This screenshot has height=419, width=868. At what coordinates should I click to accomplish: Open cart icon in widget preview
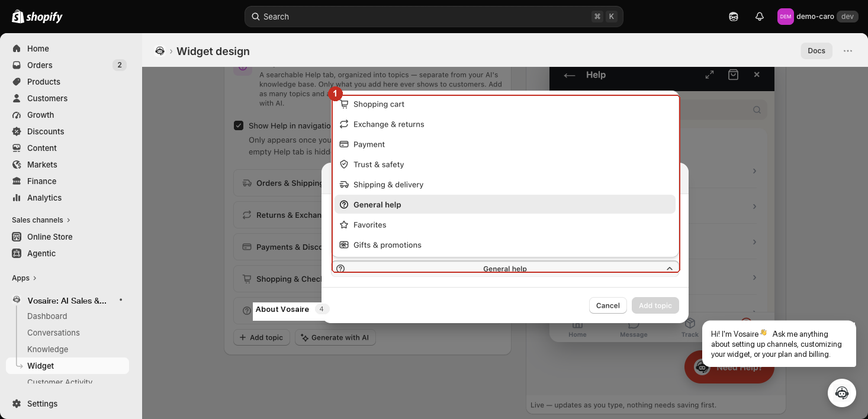click(x=734, y=75)
